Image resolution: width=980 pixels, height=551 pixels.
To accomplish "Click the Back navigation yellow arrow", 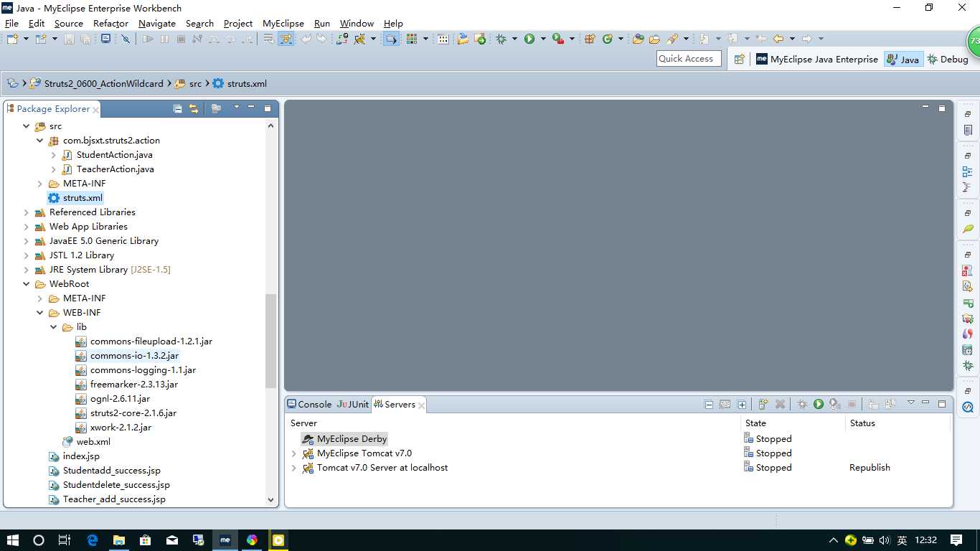I will (x=778, y=39).
